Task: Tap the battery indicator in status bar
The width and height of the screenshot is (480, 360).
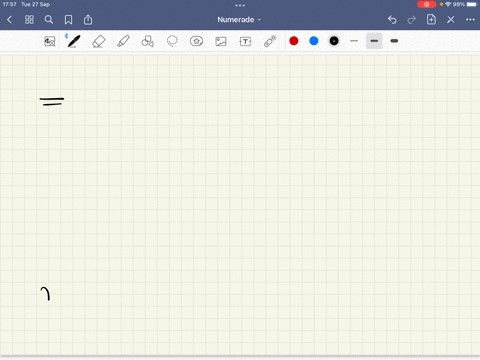Action: (x=472, y=4)
